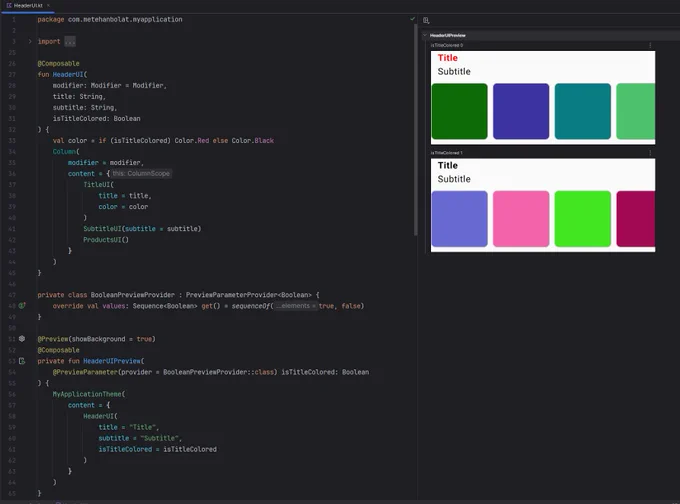Select the pink product square
The width and height of the screenshot is (680, 504).
click(x=521, y=219)
